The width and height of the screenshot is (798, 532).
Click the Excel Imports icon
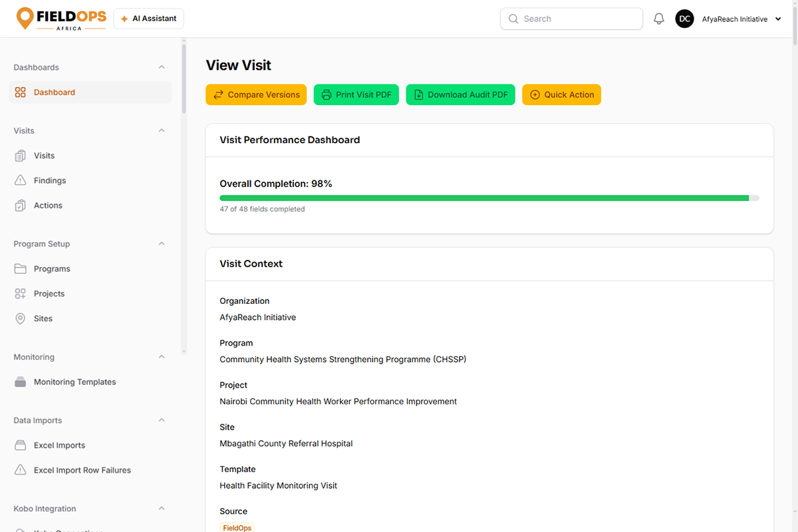(x=21, y=445)
